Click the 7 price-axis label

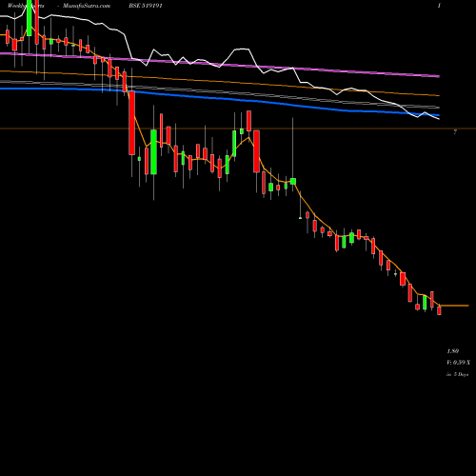455,132
